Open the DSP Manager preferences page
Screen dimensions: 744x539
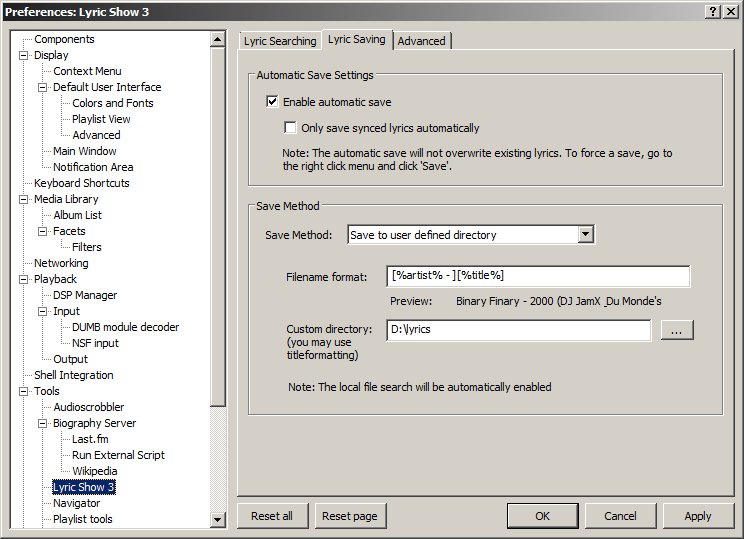point(85,296)
